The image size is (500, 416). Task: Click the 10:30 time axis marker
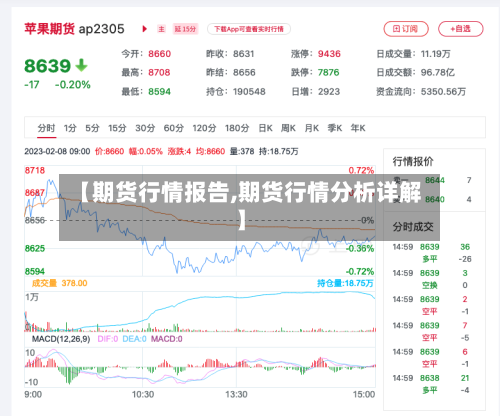143,395
